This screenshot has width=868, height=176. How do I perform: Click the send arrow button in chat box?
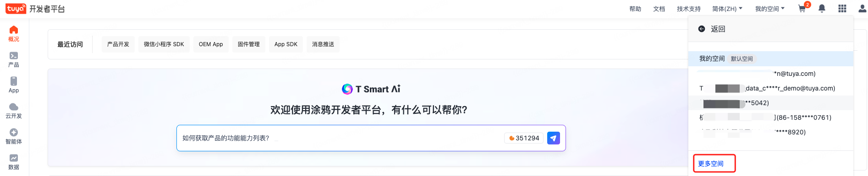554,138
